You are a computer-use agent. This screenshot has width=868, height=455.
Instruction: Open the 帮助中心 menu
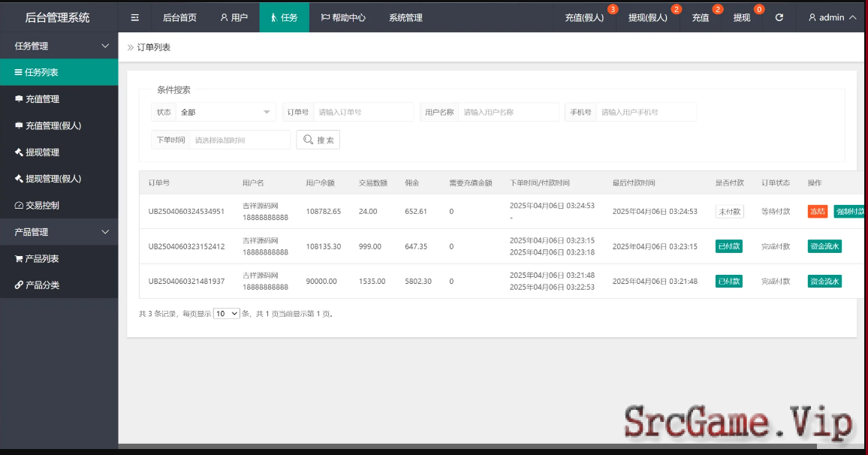click(x=343, y=18)
